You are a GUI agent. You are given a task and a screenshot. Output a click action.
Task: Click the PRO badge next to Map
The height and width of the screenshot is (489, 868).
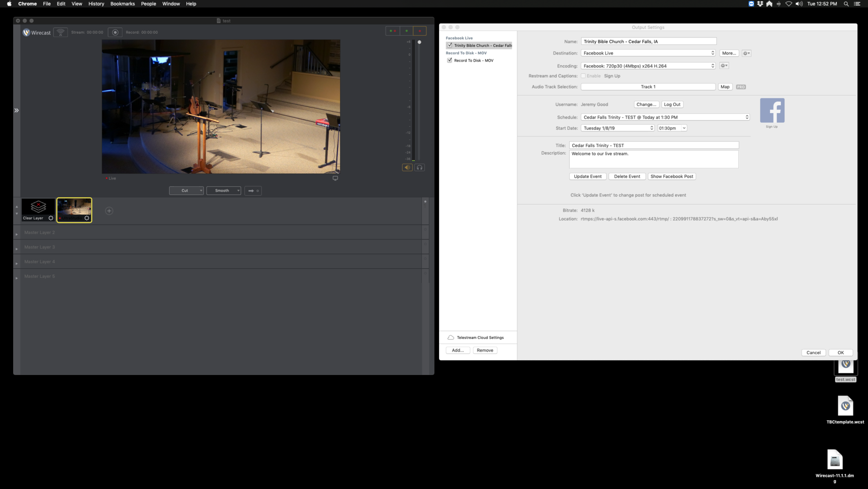point(741,87)
